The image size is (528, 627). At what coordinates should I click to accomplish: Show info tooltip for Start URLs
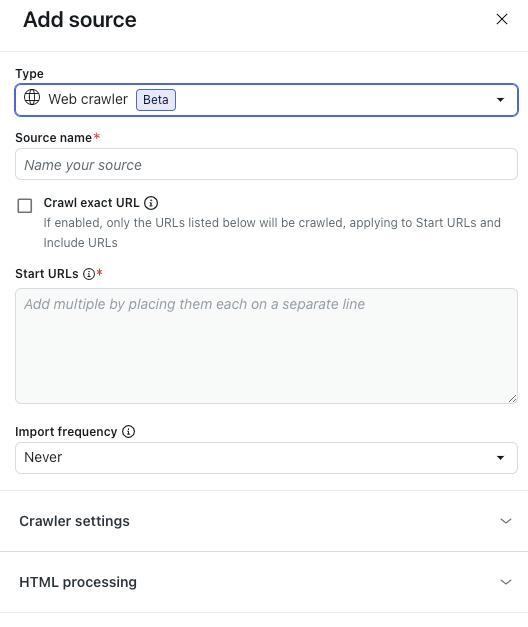[89, 274]
